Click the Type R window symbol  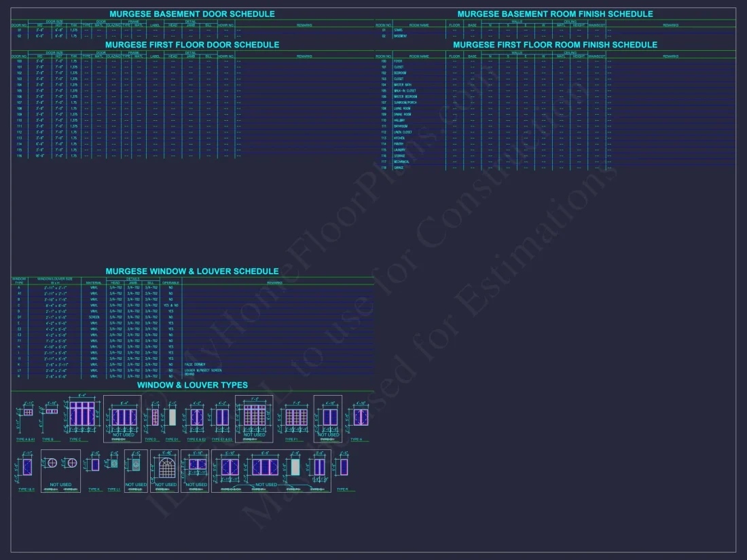point(344,467)
